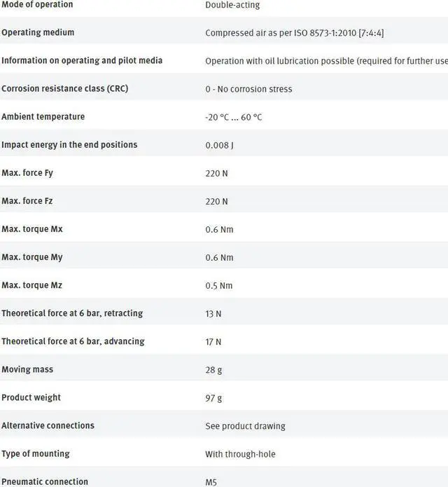Click the 'With through-hole' mounting value
The image size is (448, 487).
[x=240, y=453]
